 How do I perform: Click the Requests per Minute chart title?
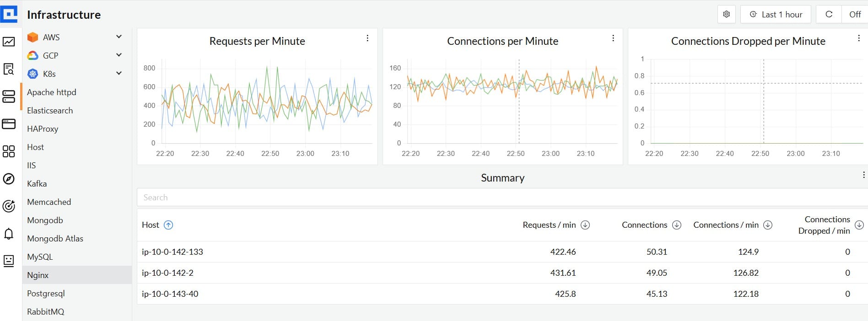pyautogui.click(x=257, y=41)
